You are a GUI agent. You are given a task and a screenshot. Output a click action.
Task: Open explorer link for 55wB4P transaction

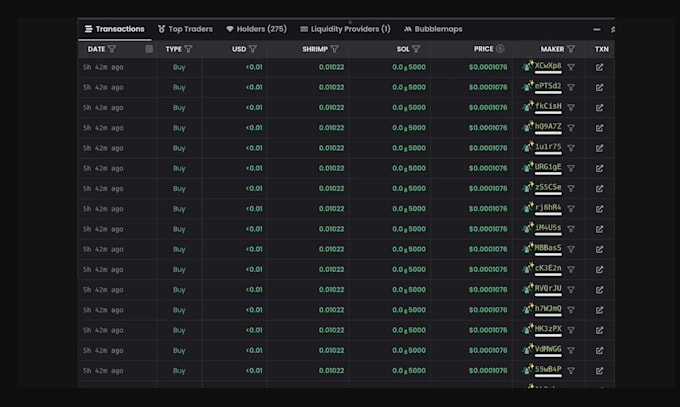click(x=599, y=371)
